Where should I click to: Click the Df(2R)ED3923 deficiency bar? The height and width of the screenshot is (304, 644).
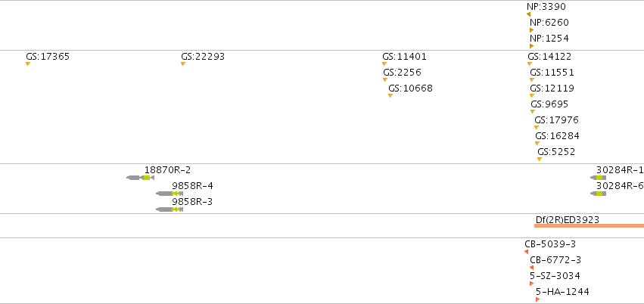click(589, 225)
